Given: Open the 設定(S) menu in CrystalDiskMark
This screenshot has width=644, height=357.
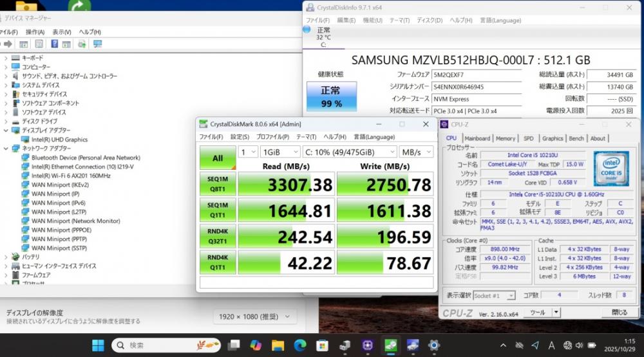Looking at the screenshot, I should (x=240, y=137).
